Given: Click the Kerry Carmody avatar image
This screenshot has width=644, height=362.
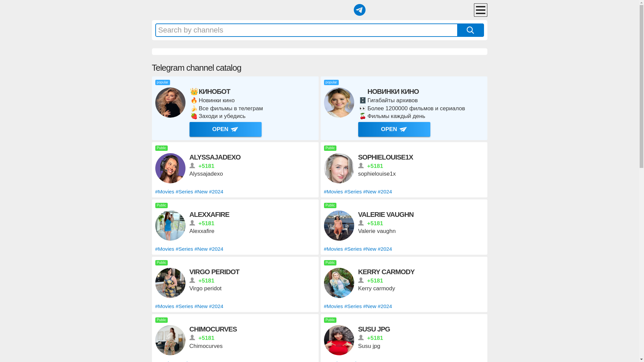Looking at the screenshot, I should click(x=339, y=283).
